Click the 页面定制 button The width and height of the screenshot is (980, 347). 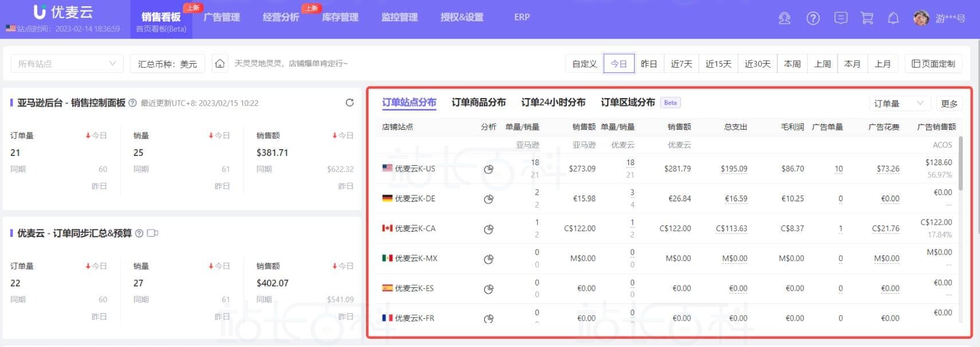tap(933, 64)
